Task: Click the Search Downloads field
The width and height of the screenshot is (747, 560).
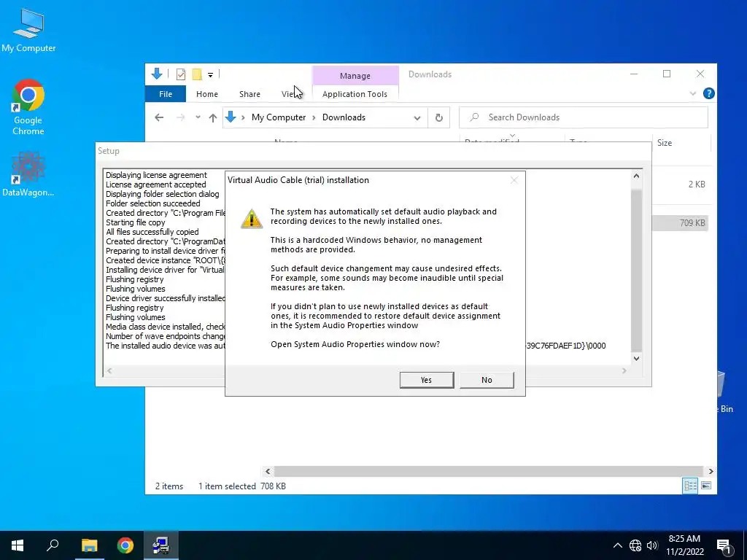Action: coord(584,117)
